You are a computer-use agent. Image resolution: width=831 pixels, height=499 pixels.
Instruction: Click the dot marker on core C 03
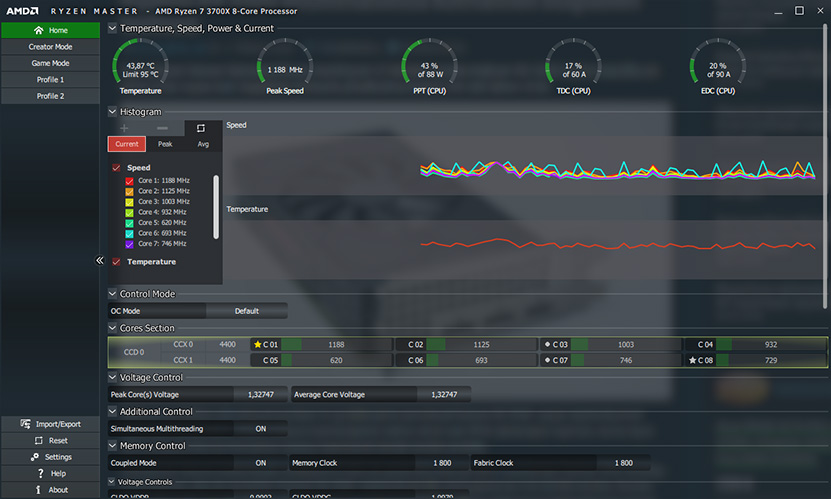point(547,344)
